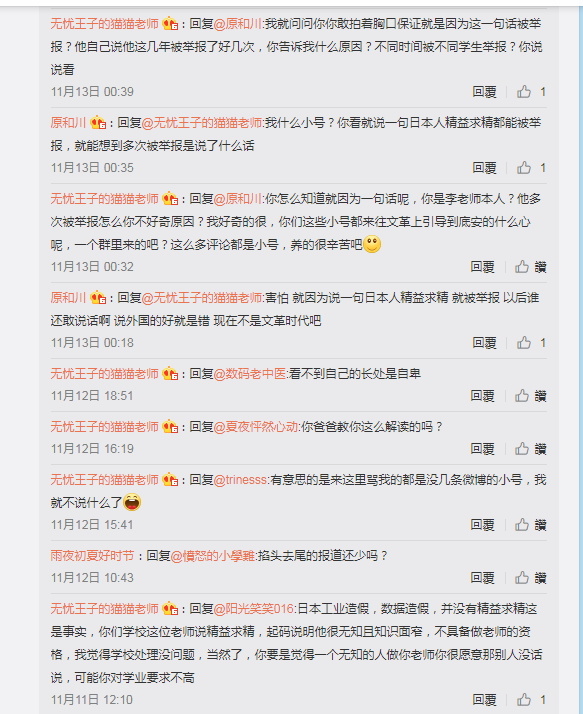Reply to the comment posted 11月12日 18:51
Viewport: 583px width, 714px height.
[482, 396]
